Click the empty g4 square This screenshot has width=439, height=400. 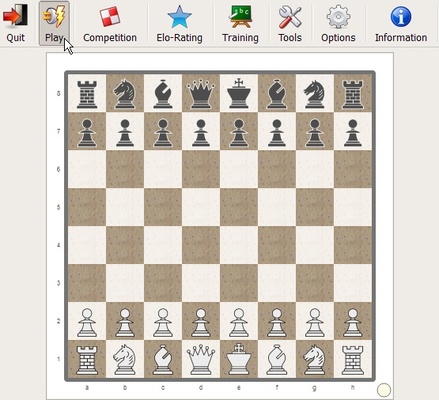315,245
